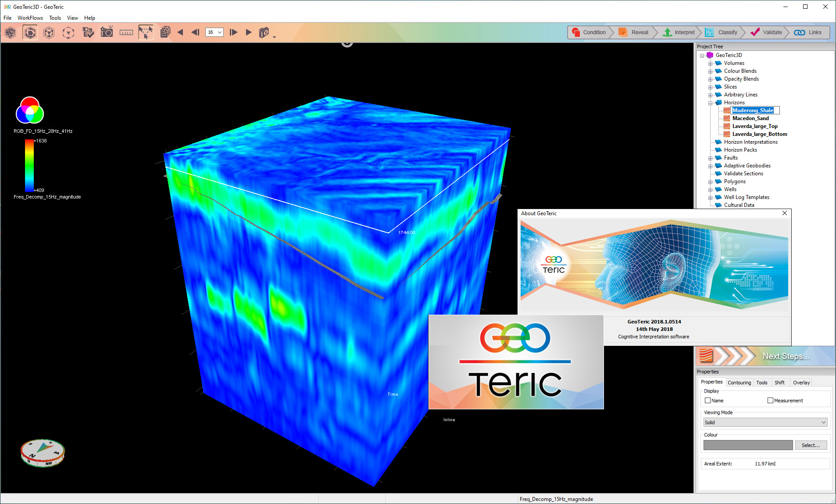Toggle the multi-point picking cursor tool
This screenshot has width=836, height=504.
tap(146, 32)
